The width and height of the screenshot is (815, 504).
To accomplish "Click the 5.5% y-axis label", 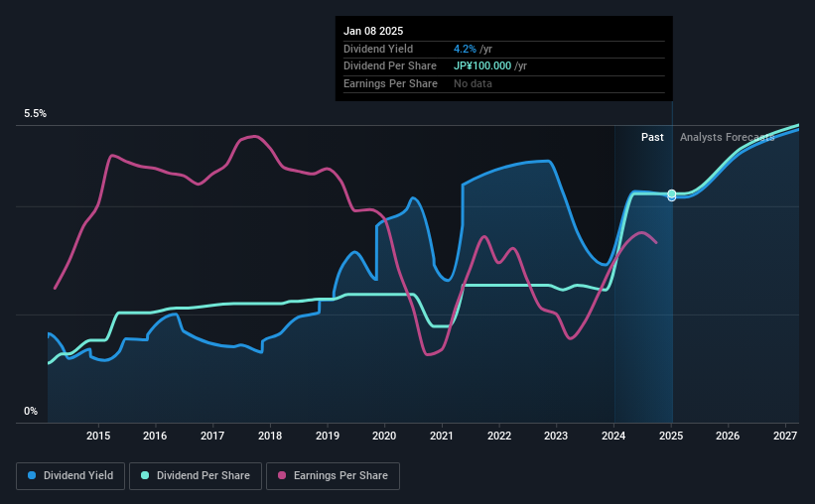I will click(36, 114).
